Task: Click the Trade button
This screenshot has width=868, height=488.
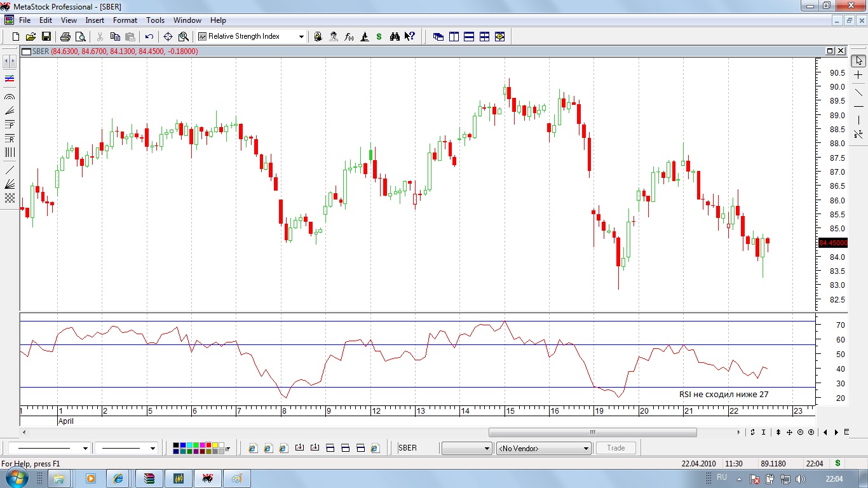Action: 615,448
